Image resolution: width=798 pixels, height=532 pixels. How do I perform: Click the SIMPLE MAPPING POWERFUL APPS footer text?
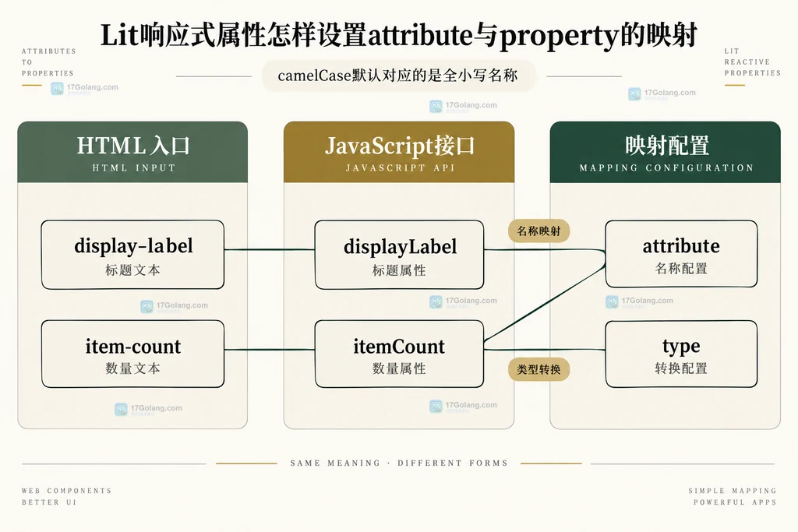click(x=733, y=496)
